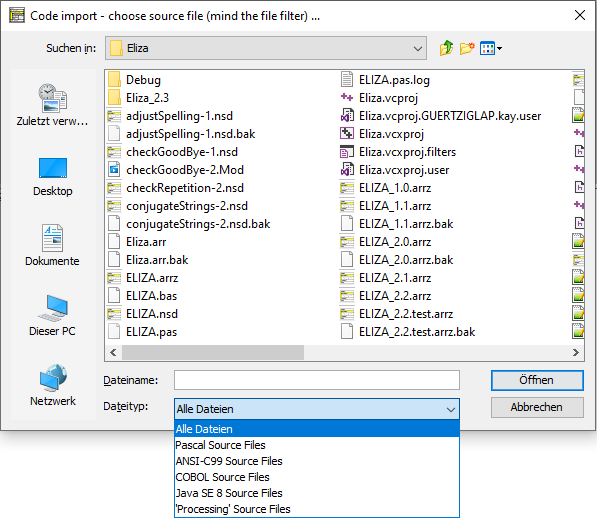The width and height of the screenshot is (597, 520).
Task: Select the Debug folder icon
Action: coord(114,80)
